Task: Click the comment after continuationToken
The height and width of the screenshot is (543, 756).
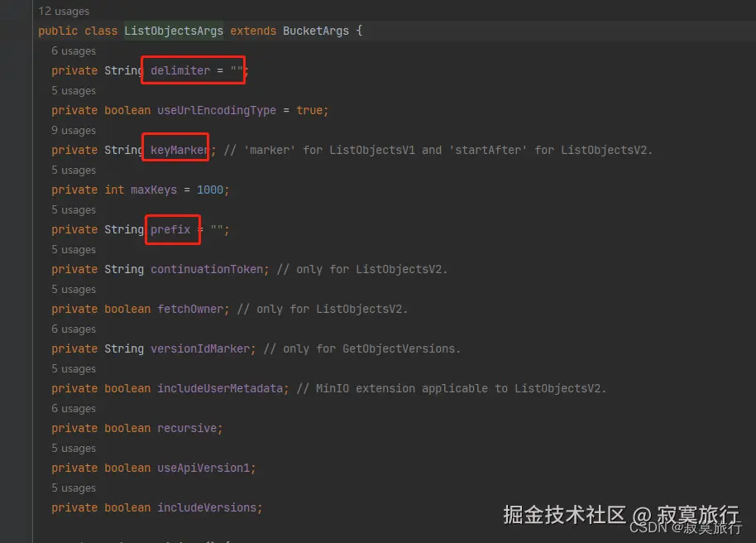Action: (361, 269)
